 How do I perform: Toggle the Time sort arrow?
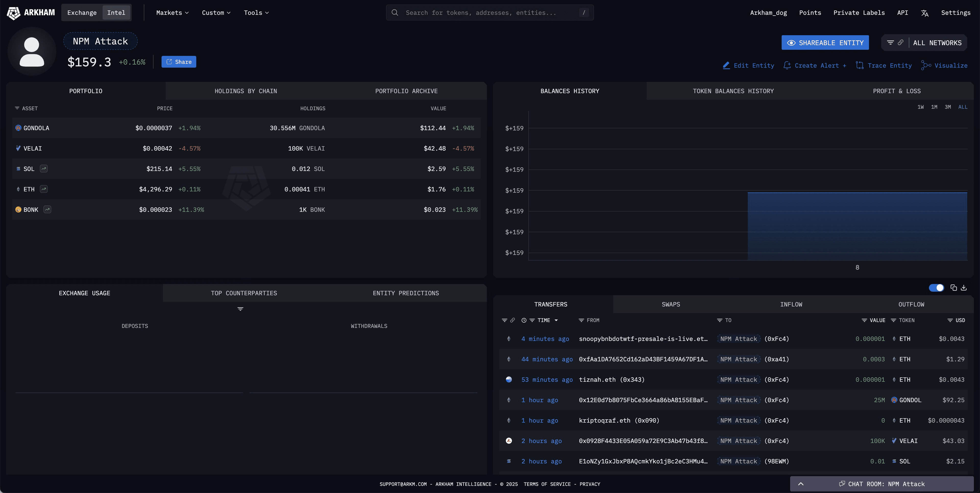point(556,320)
